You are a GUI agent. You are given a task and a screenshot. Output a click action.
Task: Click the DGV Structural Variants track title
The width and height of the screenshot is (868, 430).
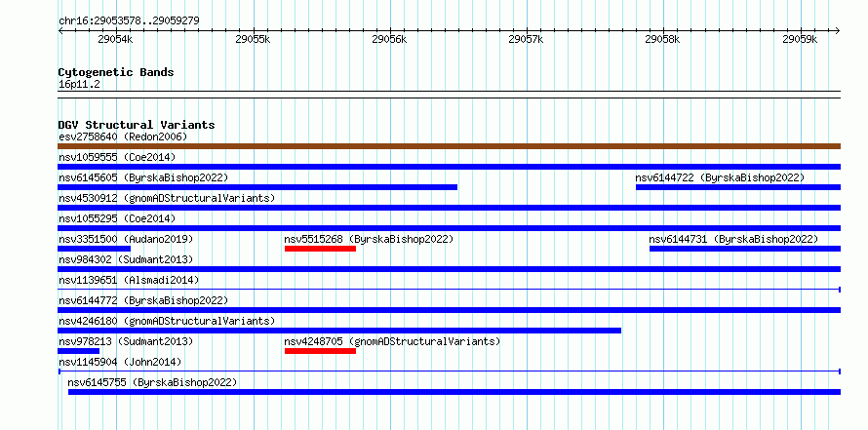pyautogui.click(x=137, y=125)
